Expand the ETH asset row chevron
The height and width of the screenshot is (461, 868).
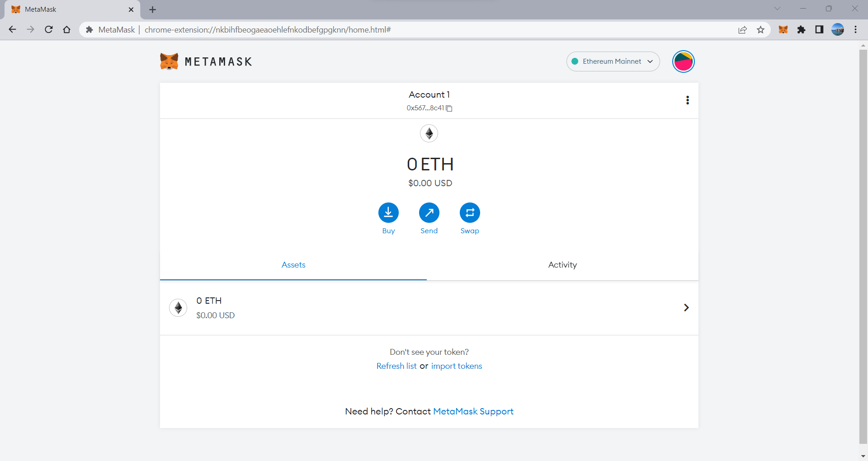point(686,308)
